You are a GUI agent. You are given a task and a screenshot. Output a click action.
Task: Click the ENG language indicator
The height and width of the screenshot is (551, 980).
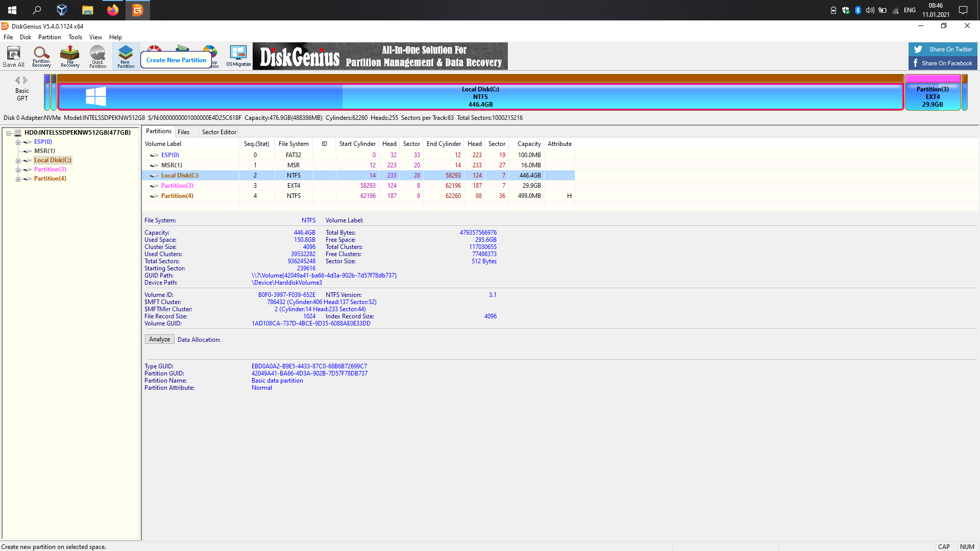click(x=910, y=10)
